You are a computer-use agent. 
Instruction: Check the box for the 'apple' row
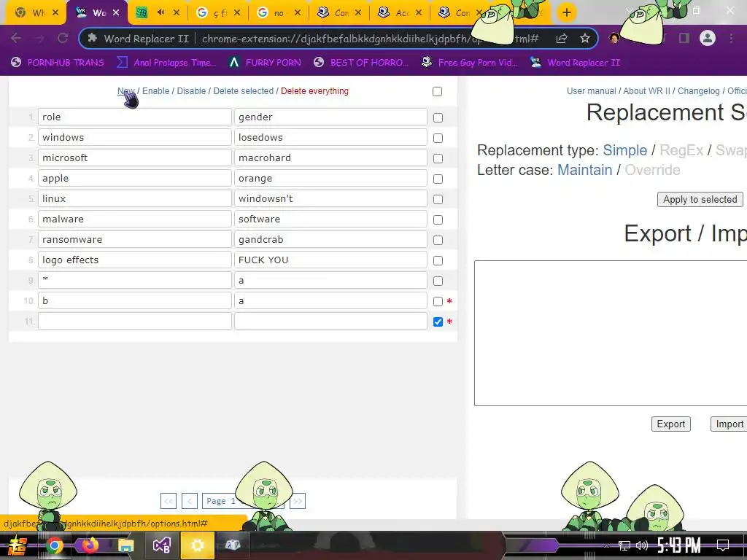click(x=438, y=179)
